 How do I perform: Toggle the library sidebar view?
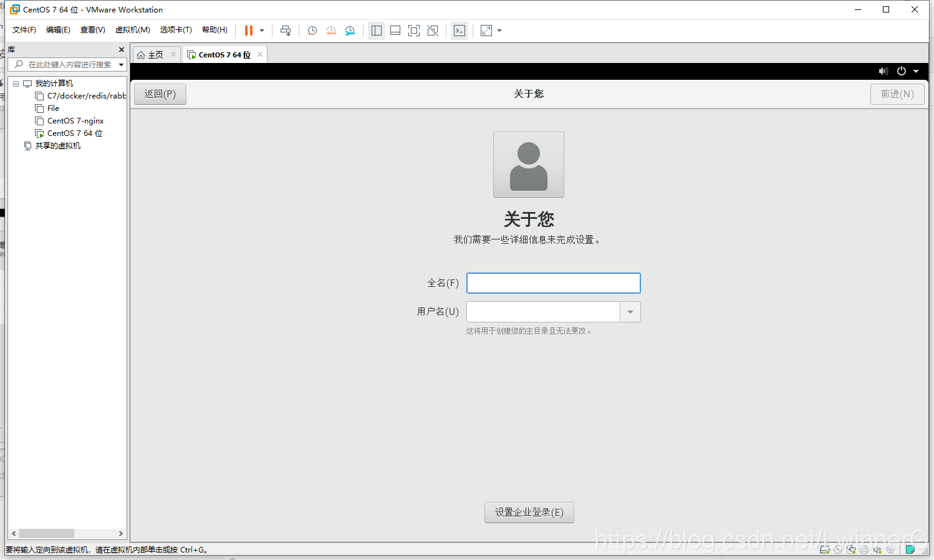click(377, 31)
